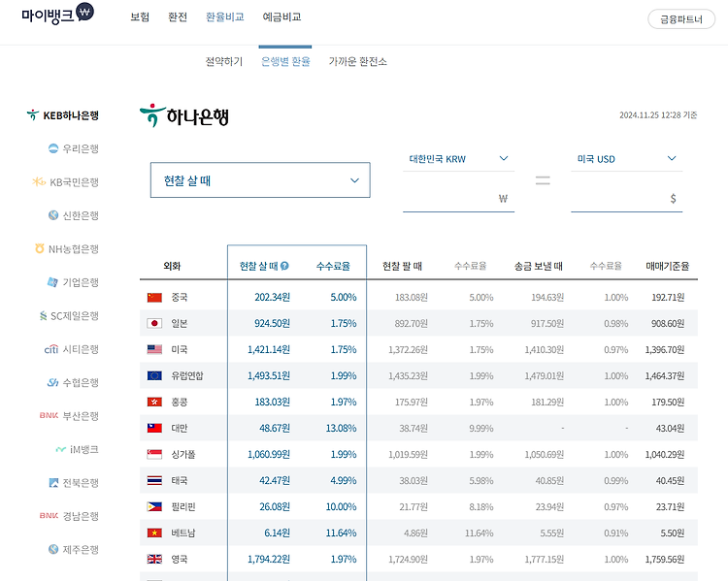Click the NH농협은행 sidebar logo icon

point(40,248)
